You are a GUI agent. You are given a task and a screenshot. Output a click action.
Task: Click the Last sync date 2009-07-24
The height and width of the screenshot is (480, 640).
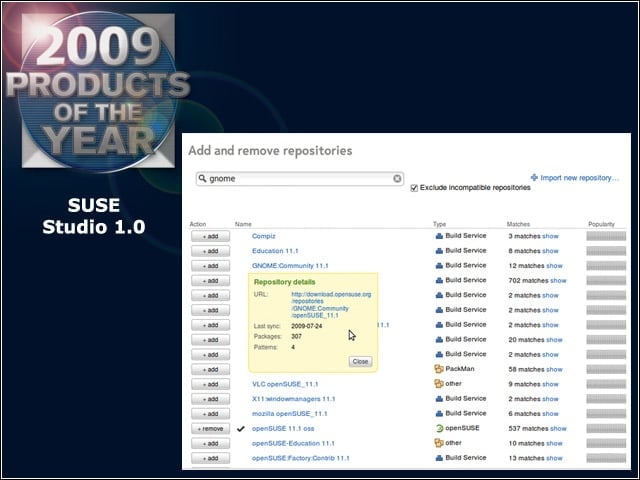click(307, 326)
